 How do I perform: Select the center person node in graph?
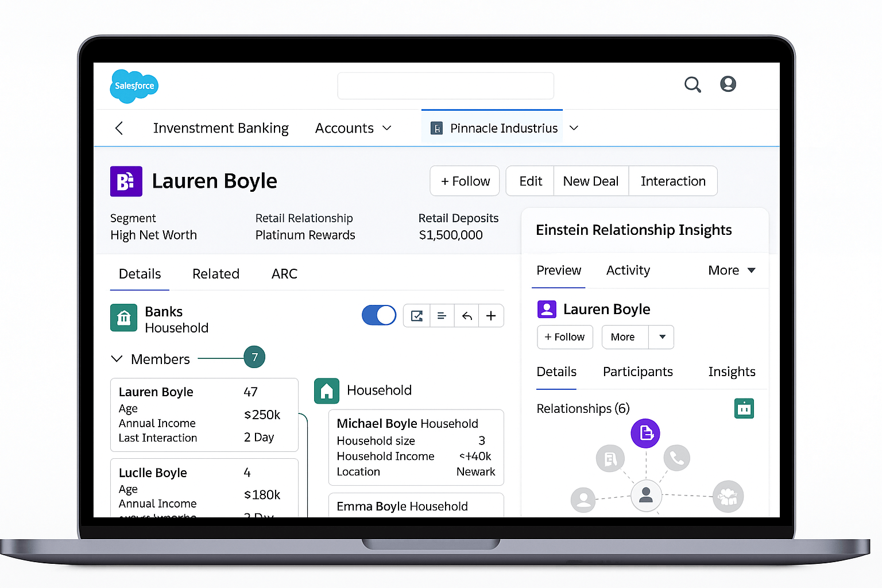click(x=646, y=495)
